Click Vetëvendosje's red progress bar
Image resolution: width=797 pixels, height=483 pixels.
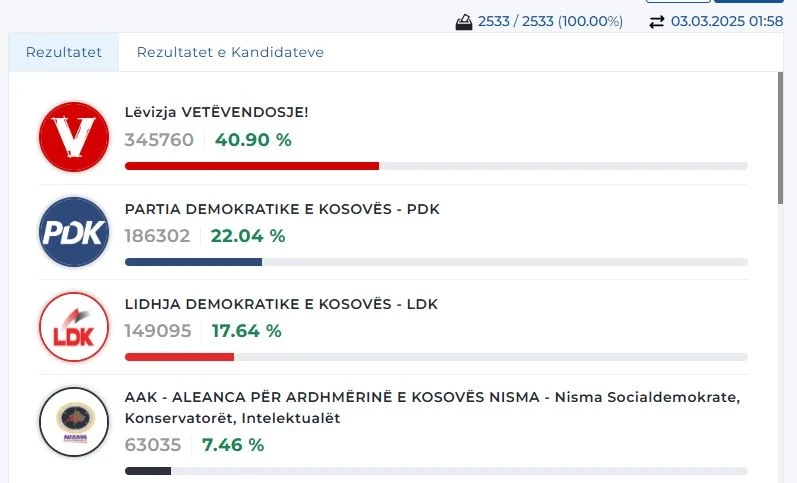tap(252, 166)
